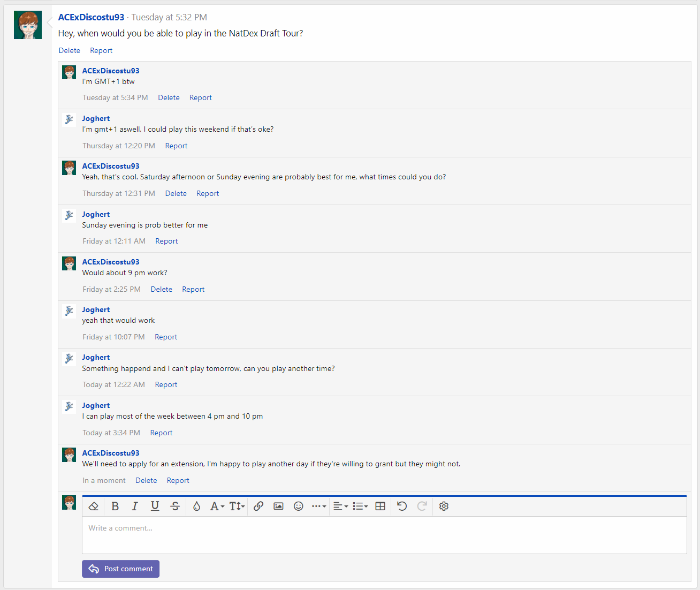Viewport: 700px width, 590px height.
Task: Click the "Thursday at 12:20 PM" timestamp
Action: click(x=119, y=146)
